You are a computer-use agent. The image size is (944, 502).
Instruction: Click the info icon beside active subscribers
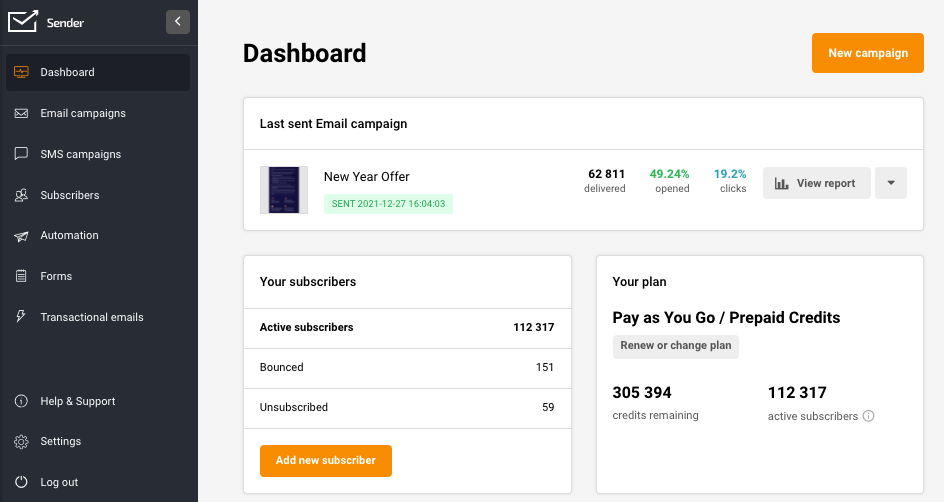868,416
